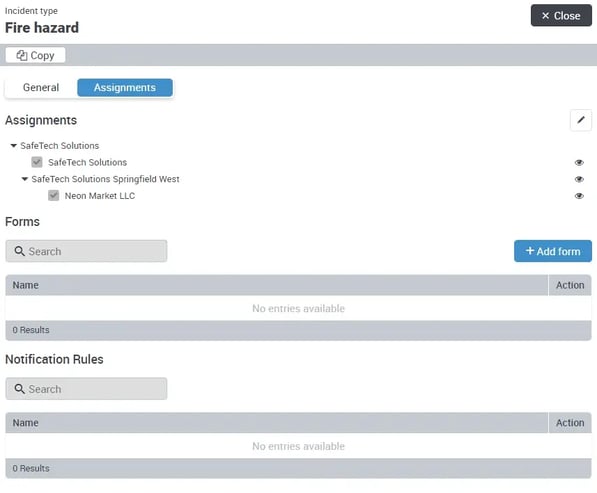Click the Action column header in Forms table
597x493 pixels.
[570, 285]
